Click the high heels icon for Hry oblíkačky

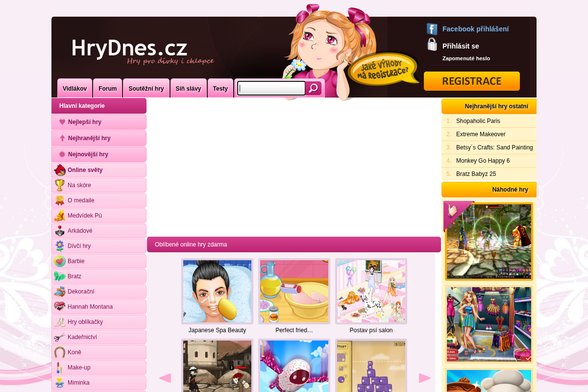pyautogui.click(x=60, y=322)
